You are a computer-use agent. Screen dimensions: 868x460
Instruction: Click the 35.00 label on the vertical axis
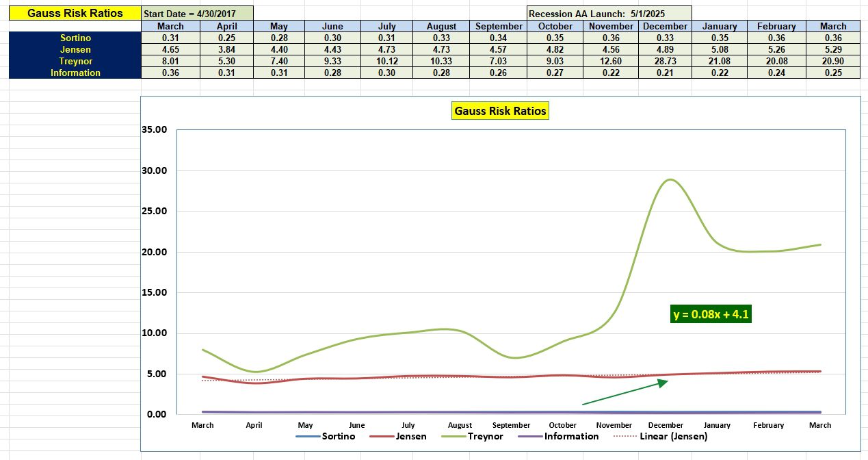pyautogui.click(x=155, y=129)
